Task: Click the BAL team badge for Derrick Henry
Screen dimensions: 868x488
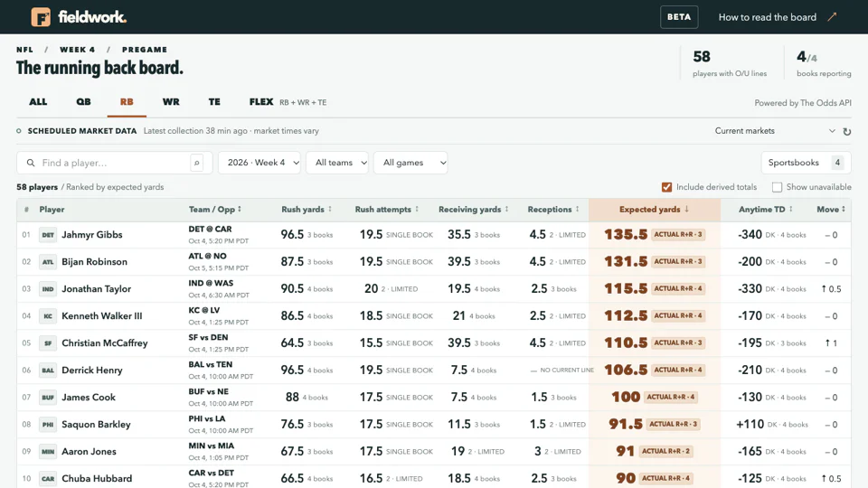Action: click(48, 371)
